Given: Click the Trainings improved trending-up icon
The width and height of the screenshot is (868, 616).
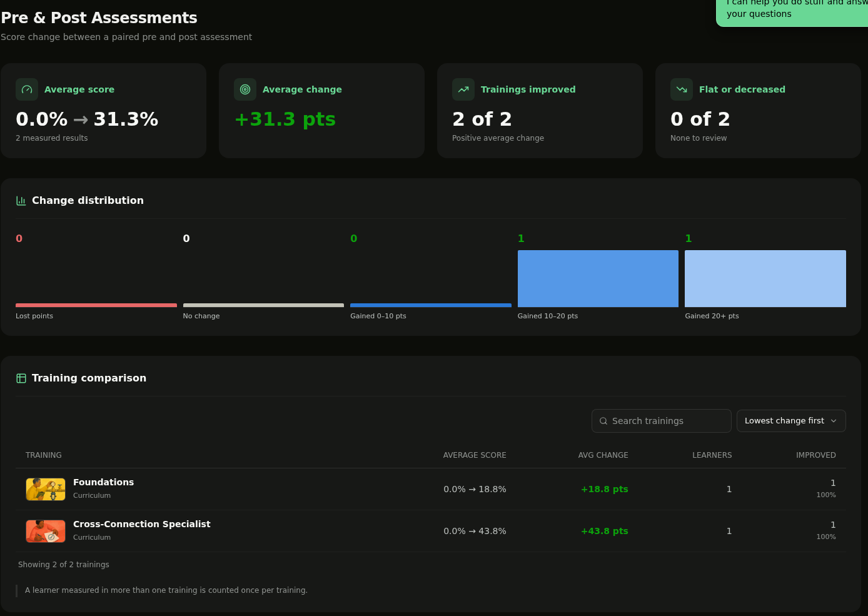Looking at the screenshot, I should (463, 89).
